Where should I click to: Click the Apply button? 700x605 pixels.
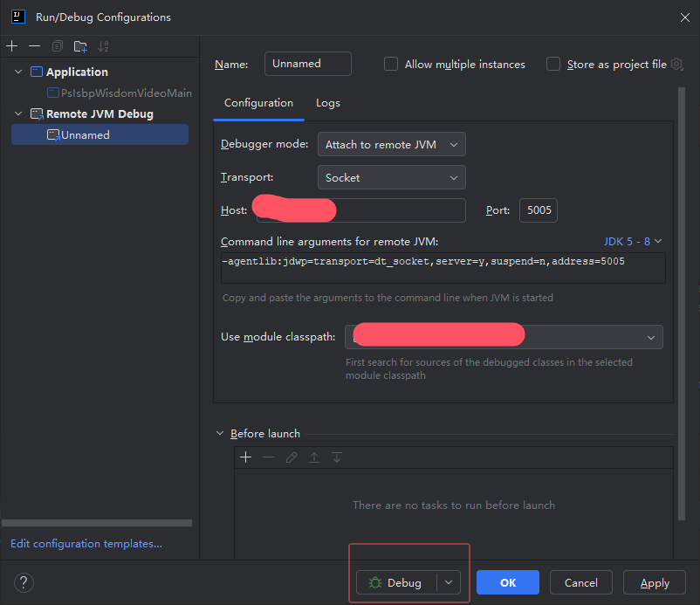655,582
